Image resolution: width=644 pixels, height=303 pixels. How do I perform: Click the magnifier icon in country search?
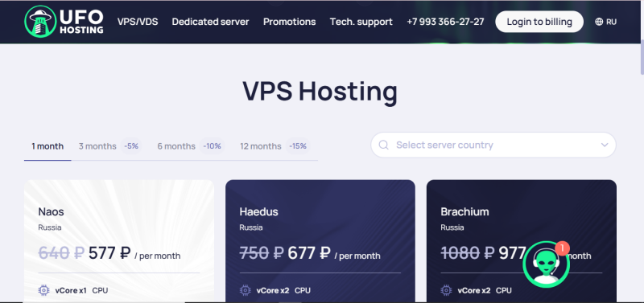pos(384,145)
